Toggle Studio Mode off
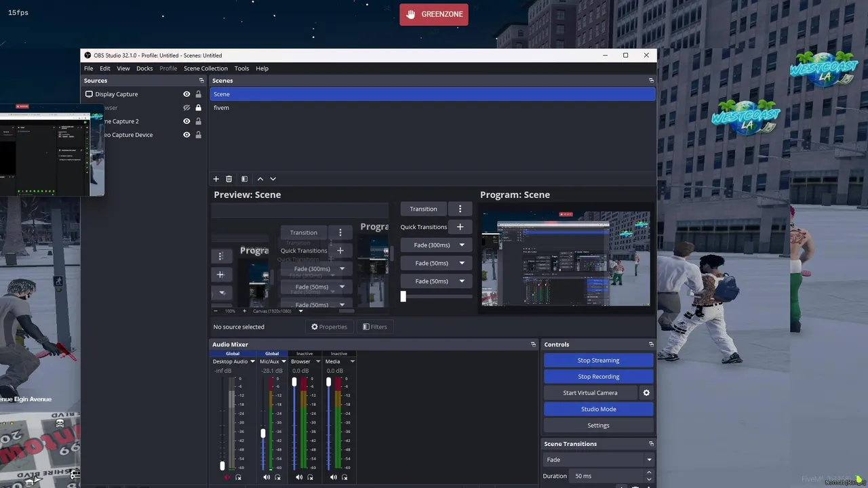 pos(598,409)
